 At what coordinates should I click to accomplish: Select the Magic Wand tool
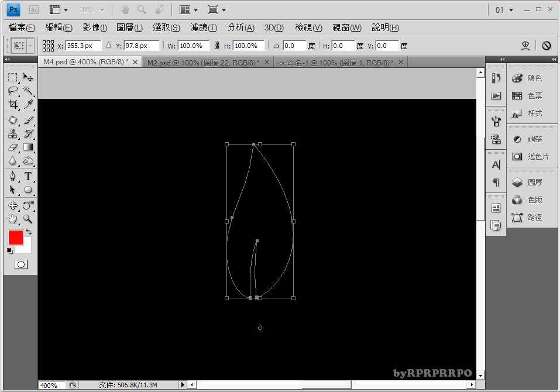click(28, 90)
